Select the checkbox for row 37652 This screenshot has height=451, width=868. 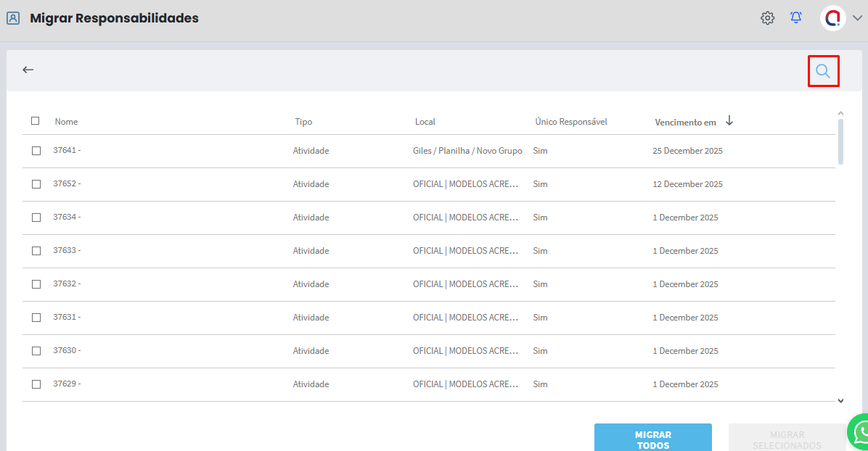(36, 184)
